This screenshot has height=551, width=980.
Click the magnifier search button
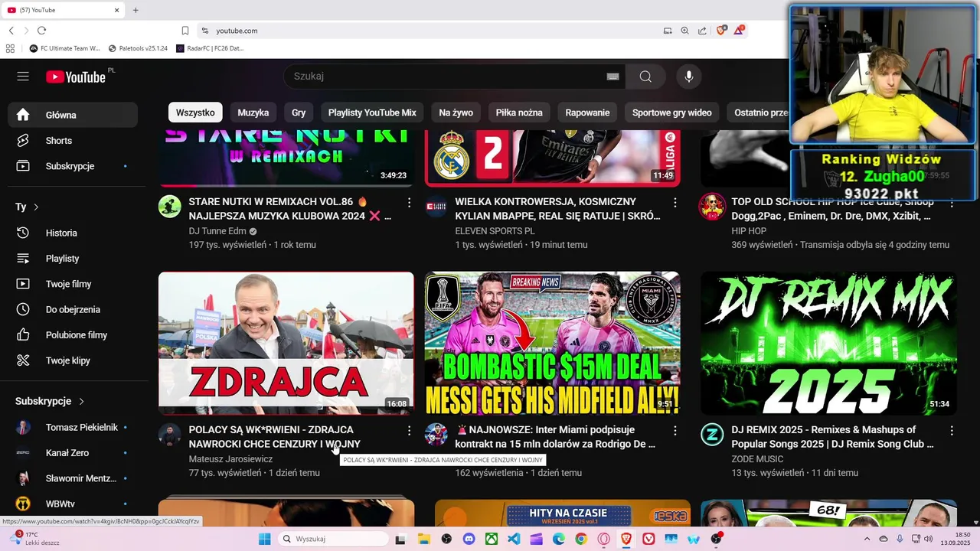tap(645, 77)
